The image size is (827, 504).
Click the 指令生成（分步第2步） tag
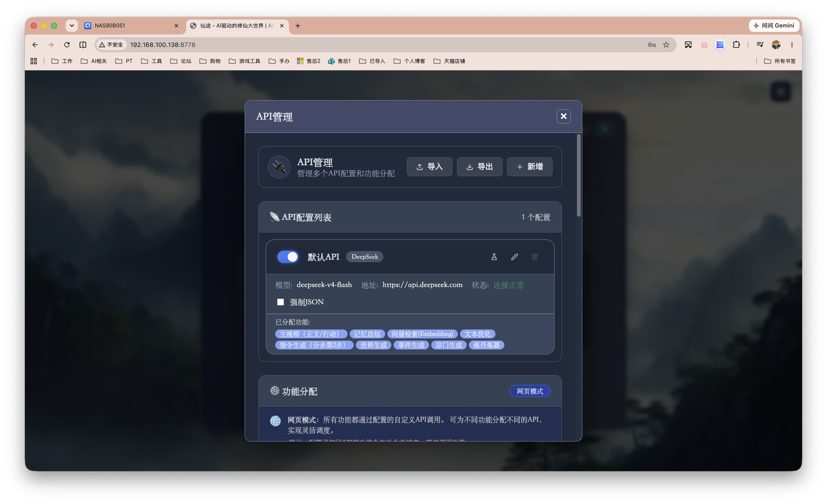click(314, 345)
